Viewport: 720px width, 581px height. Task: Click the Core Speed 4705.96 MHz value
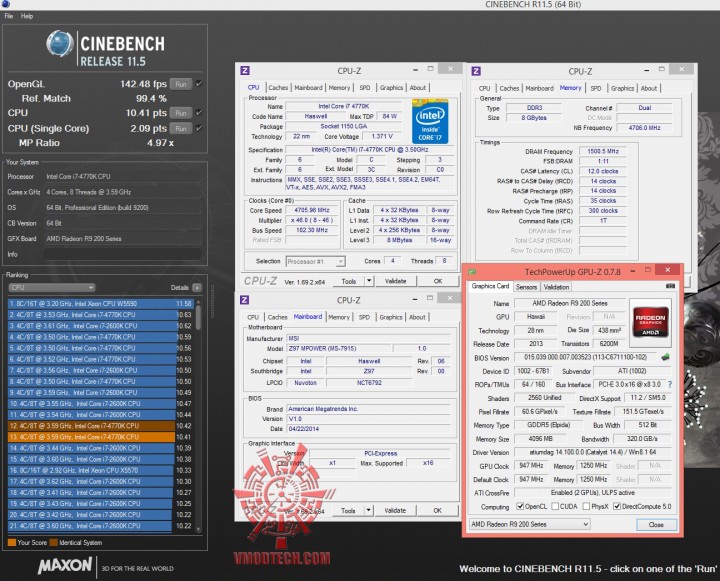coord(312,210)
